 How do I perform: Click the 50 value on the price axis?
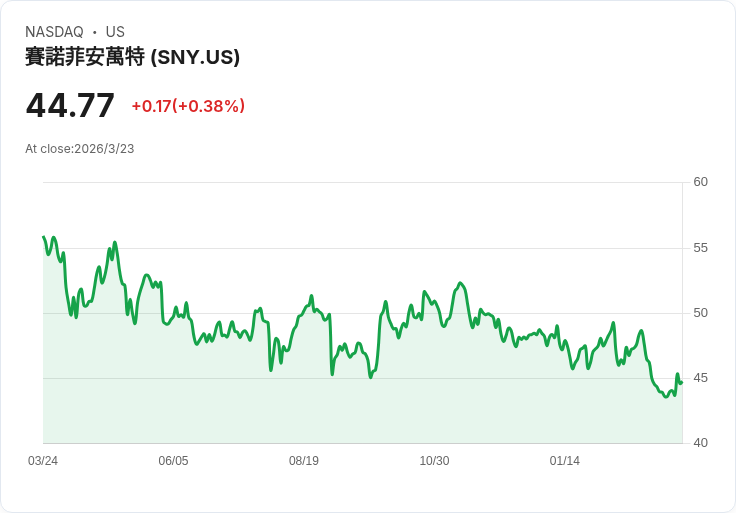(x=700, y=313)
